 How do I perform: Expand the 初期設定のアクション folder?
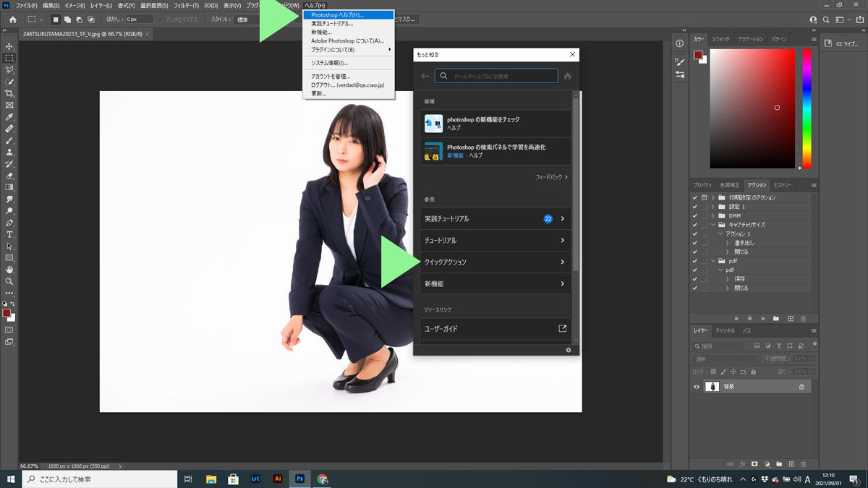pos(712,197)
